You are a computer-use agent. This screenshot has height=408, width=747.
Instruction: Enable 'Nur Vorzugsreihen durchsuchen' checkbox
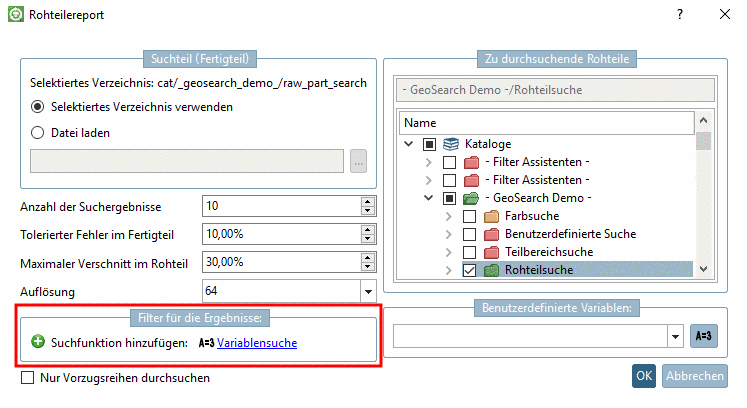coord(28,377)
